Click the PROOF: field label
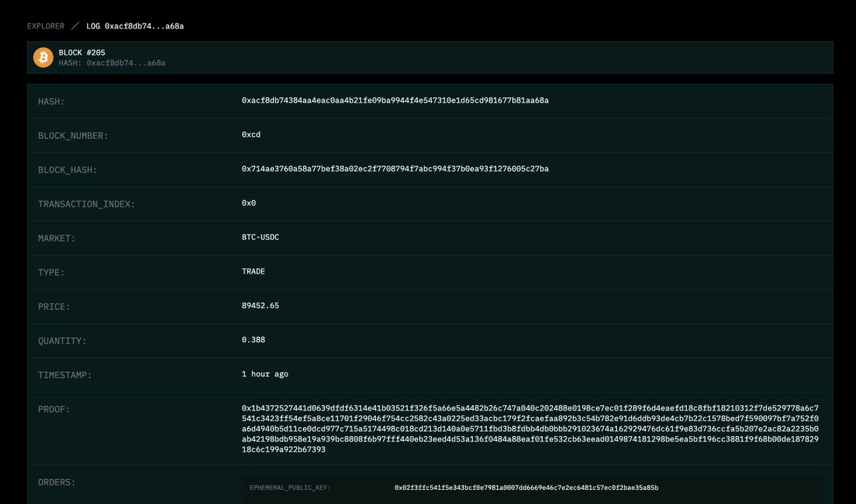This screenshot has height=504, width=856. (x=54, y=409)
